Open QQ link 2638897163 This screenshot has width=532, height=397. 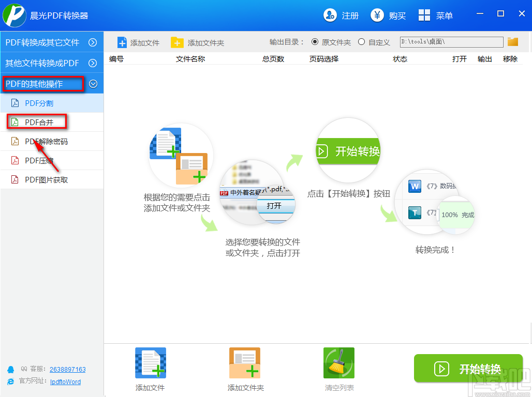[67, 369]
